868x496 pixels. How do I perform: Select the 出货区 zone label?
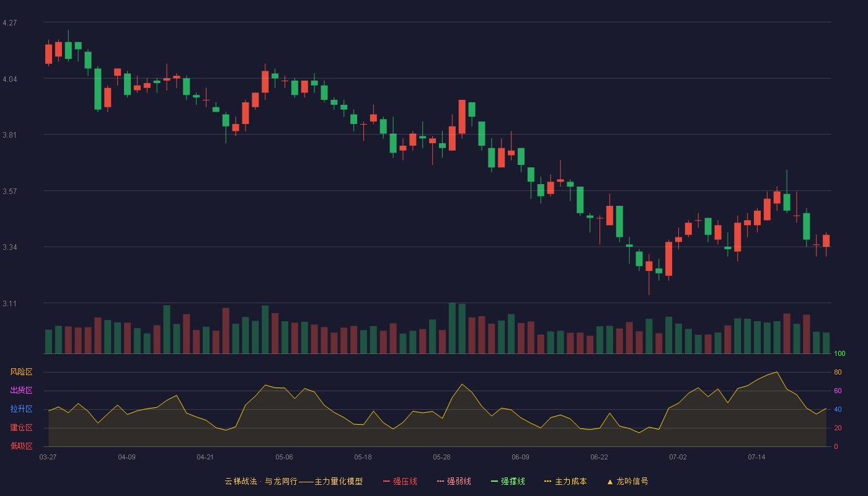(x=21, y=391)
